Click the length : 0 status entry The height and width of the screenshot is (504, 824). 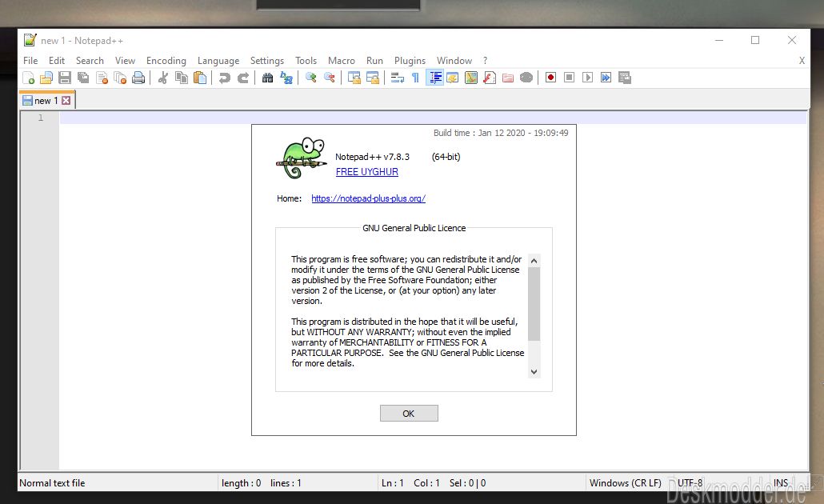tap(242, 482)
